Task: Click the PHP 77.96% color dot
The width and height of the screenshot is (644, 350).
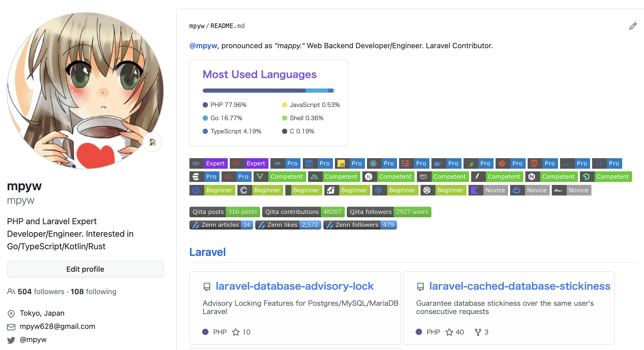Action: (x=205, y=105)
